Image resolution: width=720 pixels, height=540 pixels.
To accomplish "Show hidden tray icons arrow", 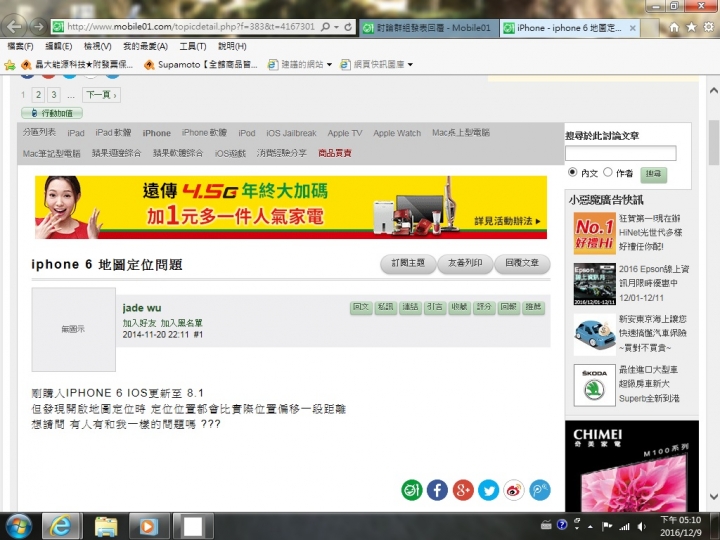I will click(x=590, y=527).
